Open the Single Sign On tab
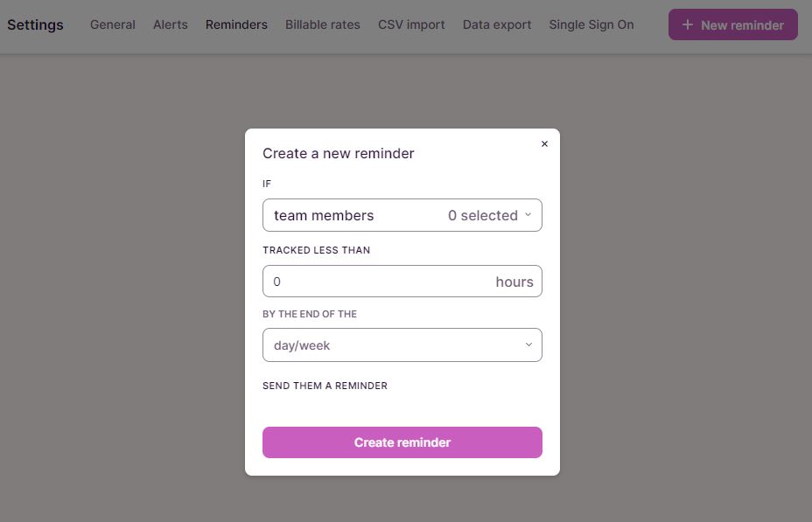 click(591, 24)
